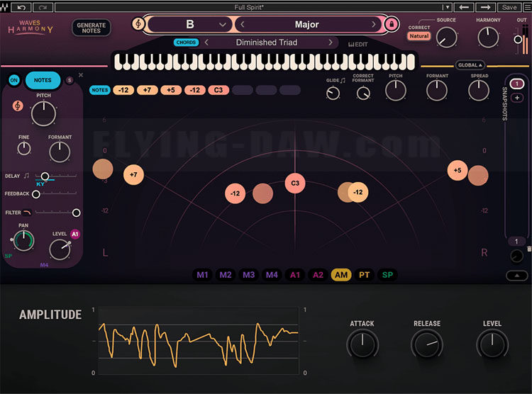The height and width of the screenshot is (394, 532).
Task: Click the Waves logo icon
Action: 4,7
